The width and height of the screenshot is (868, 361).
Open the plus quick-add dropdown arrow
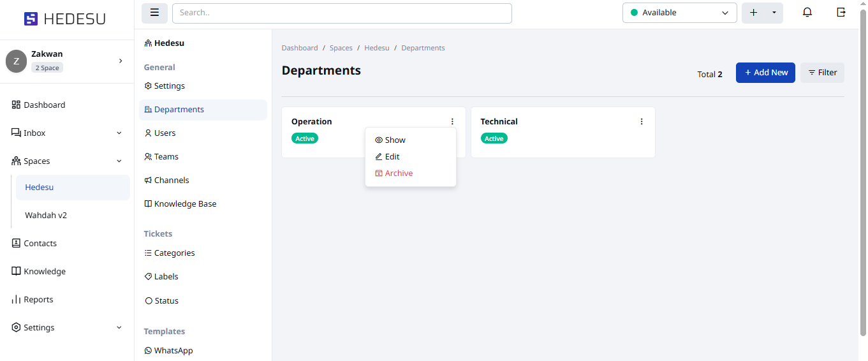coord(774,13)
